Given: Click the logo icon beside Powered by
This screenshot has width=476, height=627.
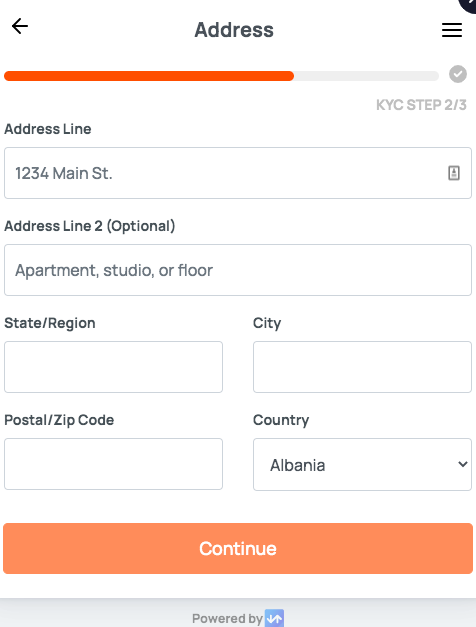Looking at the screenshot, I should click(x=274, y=618).
